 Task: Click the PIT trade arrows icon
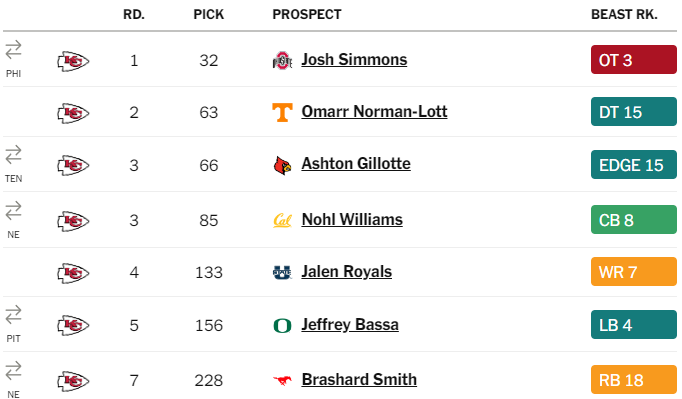(x=13, y=315)
